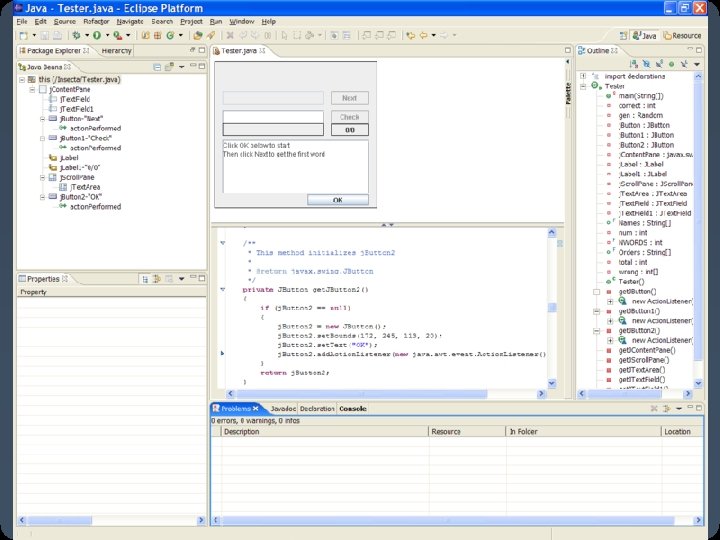Open the Refactor menu
The width and height of the screenshot is (720, 540).
click(95, 20)
